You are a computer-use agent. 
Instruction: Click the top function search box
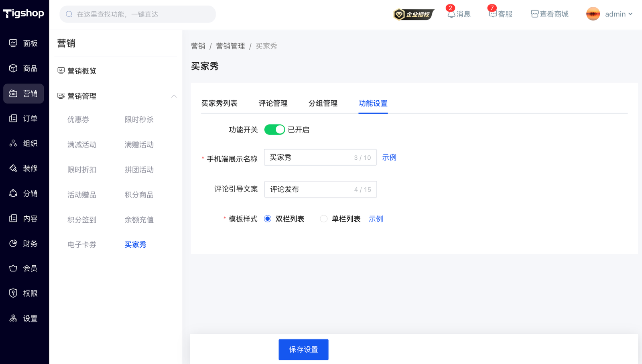tap(138, 14)
